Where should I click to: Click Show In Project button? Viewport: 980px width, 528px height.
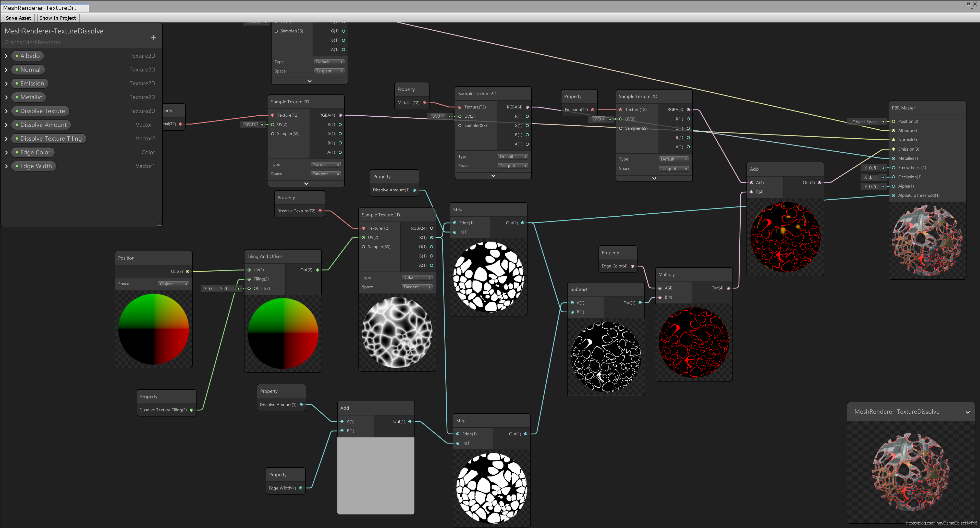tap(57, 18)
